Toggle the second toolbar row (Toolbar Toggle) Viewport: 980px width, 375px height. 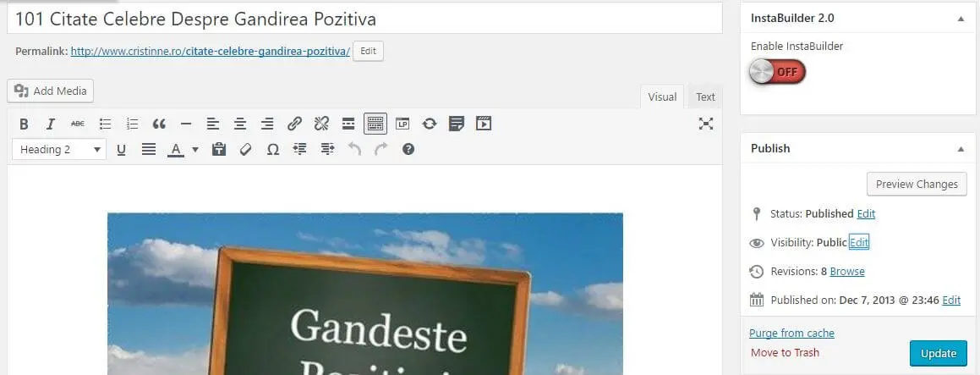(x=375, y=124)
